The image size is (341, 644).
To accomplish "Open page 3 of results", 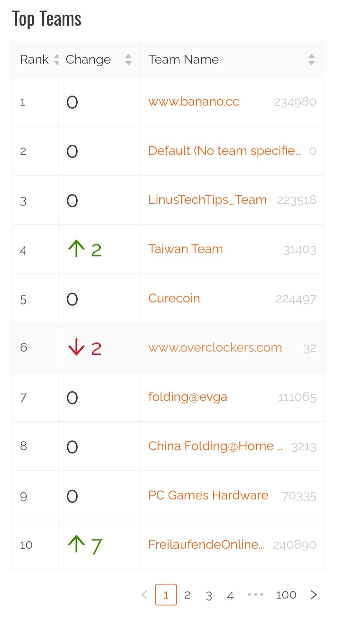I will [209, 595].
